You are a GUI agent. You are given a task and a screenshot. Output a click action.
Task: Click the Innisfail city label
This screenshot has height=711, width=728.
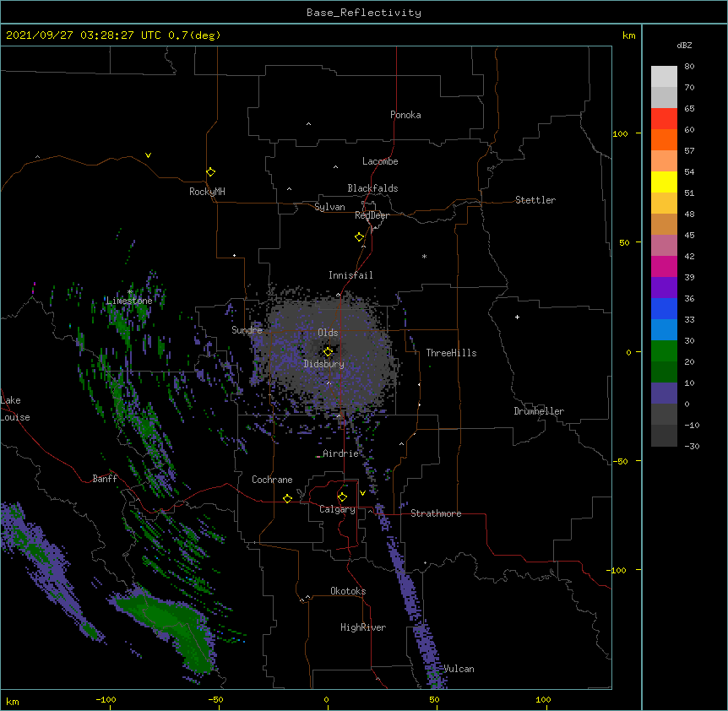pyautogui.click(x=350, y=275)
